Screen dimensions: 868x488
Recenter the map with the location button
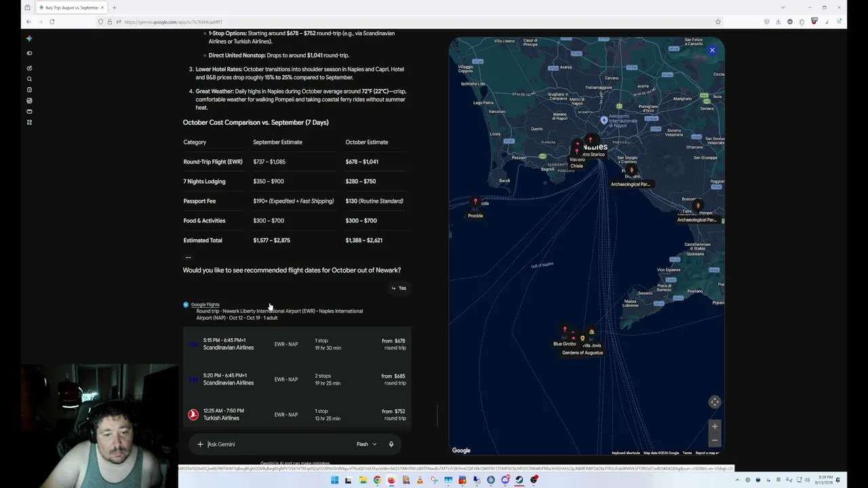point(715,402)
